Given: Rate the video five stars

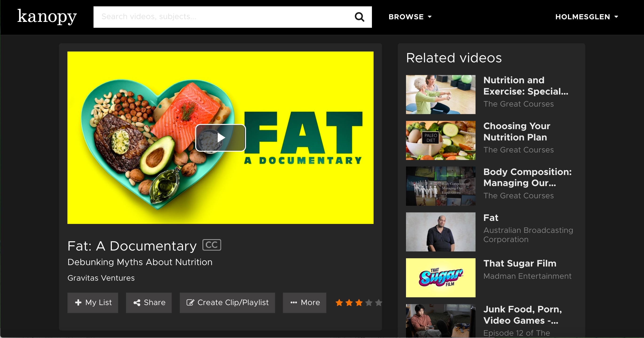Looking at the screenshot, I should click(x=379, y=302).
